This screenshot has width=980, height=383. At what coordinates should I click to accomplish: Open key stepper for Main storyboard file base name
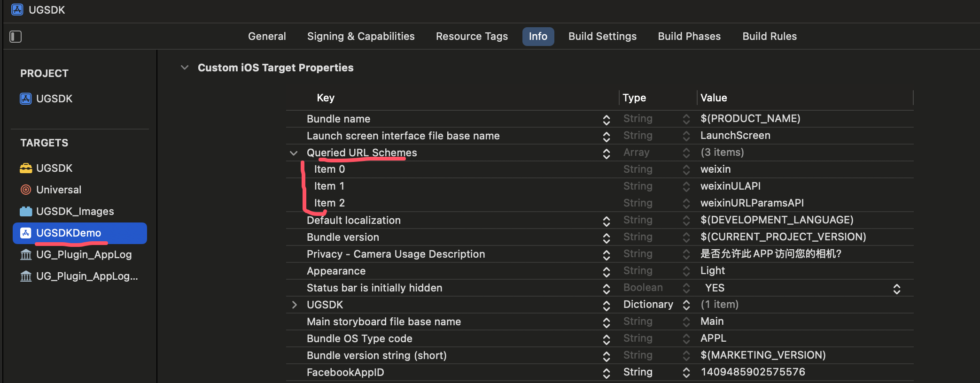(607, 322)
